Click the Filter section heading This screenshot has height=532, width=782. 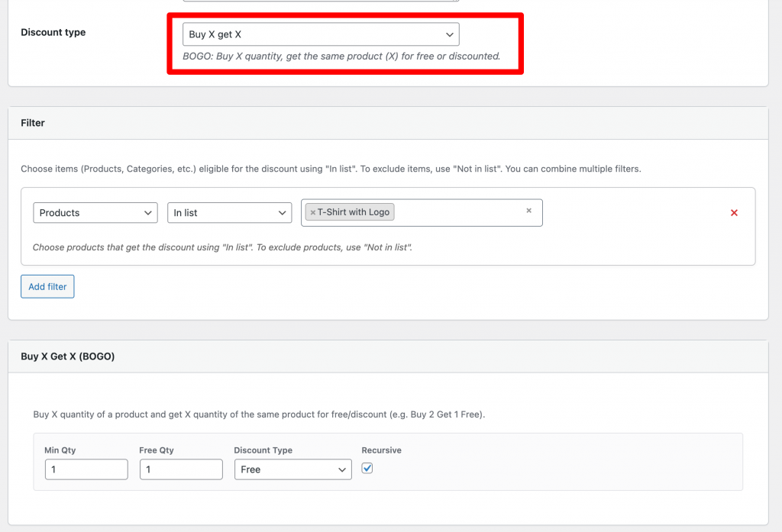tap(33, 123)
